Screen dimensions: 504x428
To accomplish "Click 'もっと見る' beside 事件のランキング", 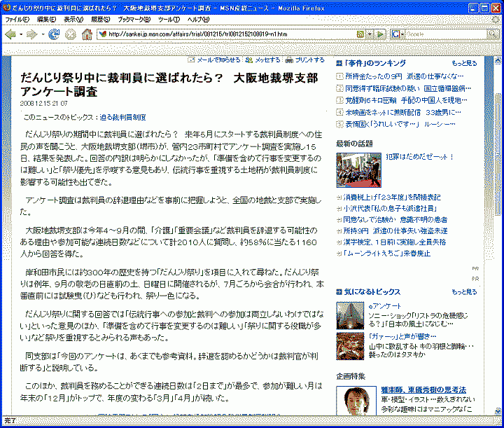I will (x=464, y=63).
